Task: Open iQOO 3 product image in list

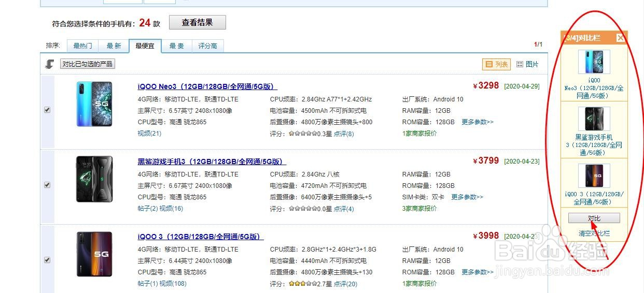Action: (94, 254)
